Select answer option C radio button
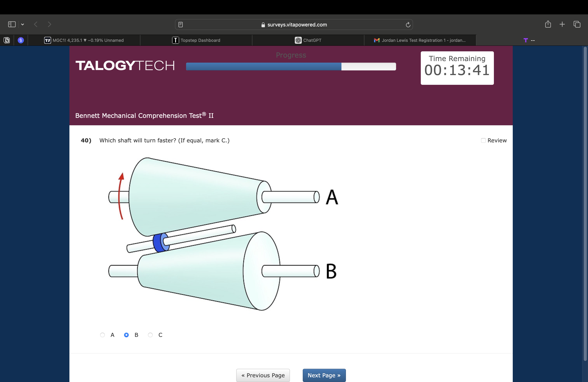 (150, 335)
